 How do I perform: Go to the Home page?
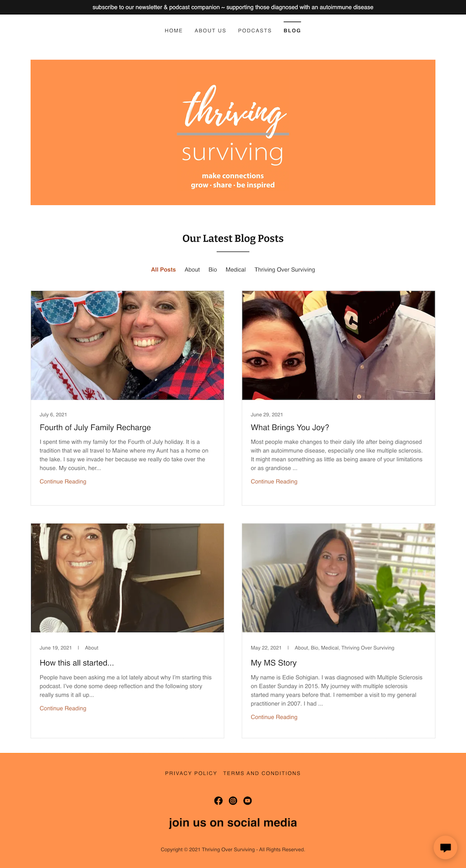coord(174,31)
